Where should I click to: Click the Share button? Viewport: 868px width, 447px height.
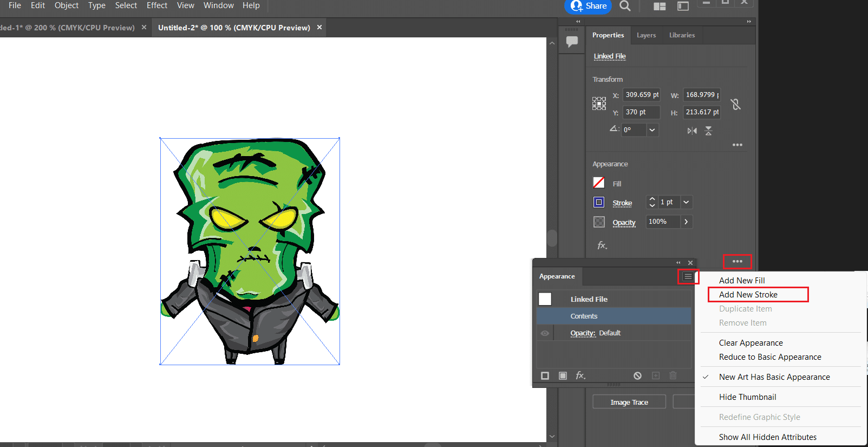[588, 6]
